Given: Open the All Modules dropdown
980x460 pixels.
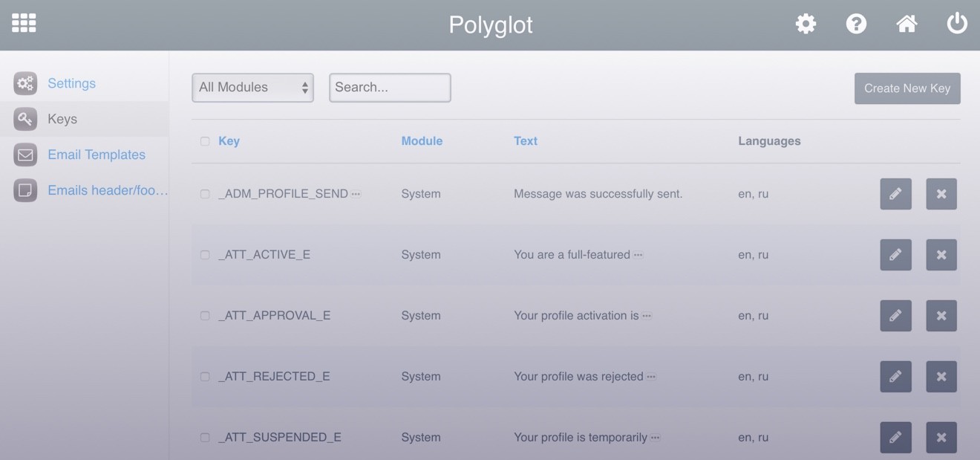Looking at the screenshot, I should click(252, 88).
